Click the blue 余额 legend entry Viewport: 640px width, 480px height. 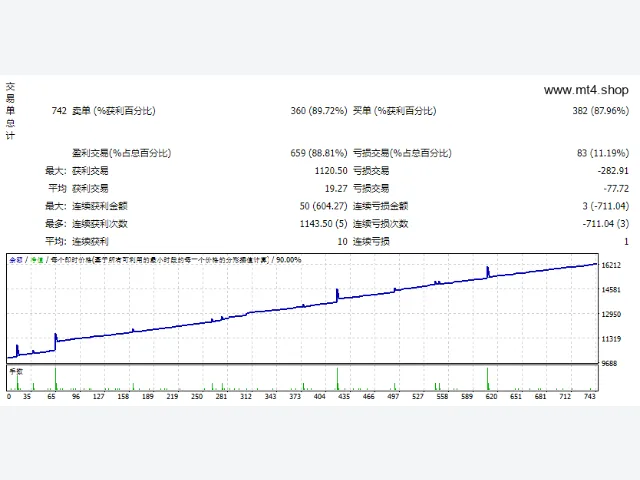coord(16,260)
